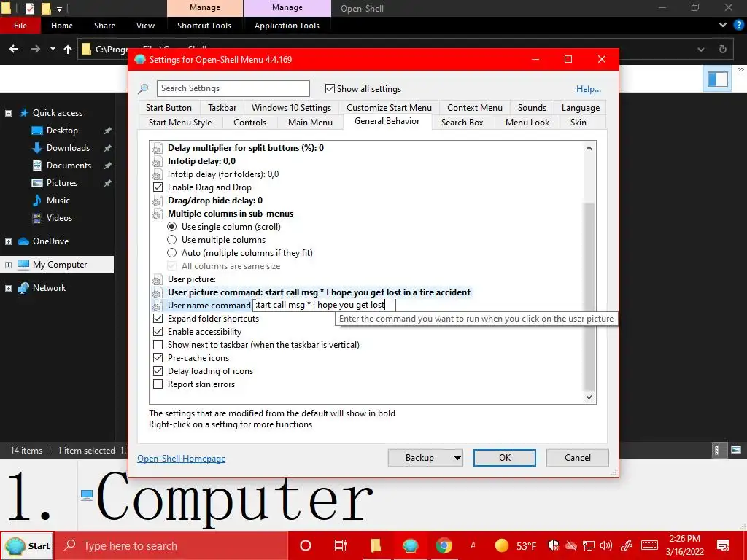Select Use single column (scroll)

[171, 227]
